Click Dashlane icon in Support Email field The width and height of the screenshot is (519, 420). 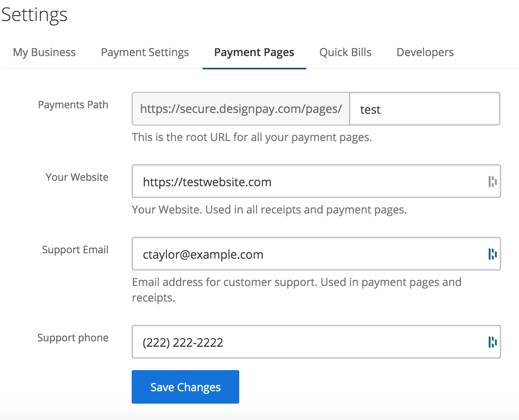493,254
